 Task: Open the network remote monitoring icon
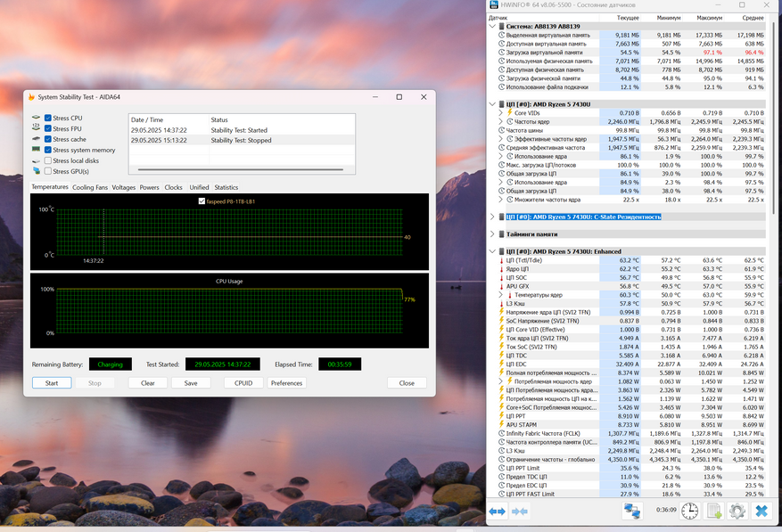tap(632, 511)
